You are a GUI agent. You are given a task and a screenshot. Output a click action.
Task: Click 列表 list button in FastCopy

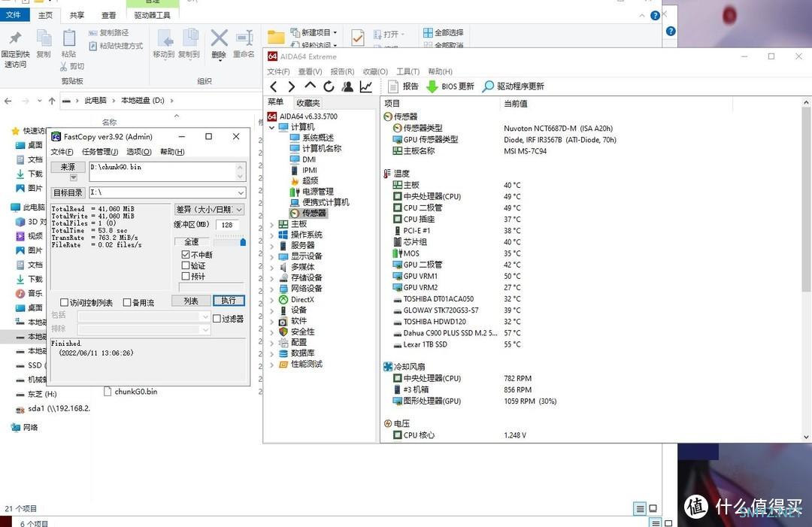190,301
